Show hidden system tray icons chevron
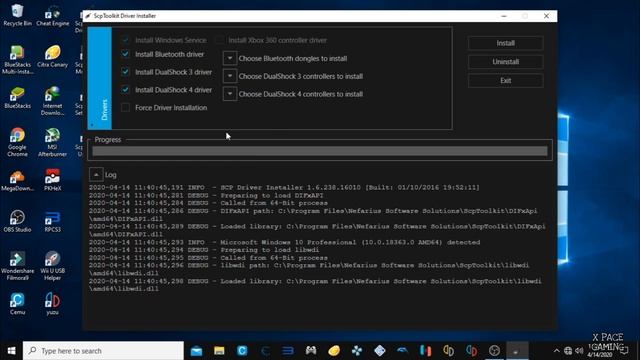Viewport: 640px width, 360px height. pos(556,351)
